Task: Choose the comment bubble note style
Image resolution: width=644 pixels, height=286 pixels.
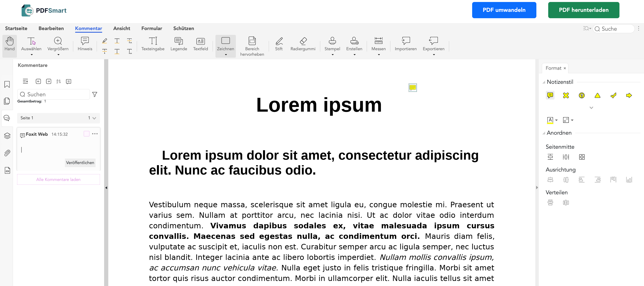Action: tap(550, 95)
